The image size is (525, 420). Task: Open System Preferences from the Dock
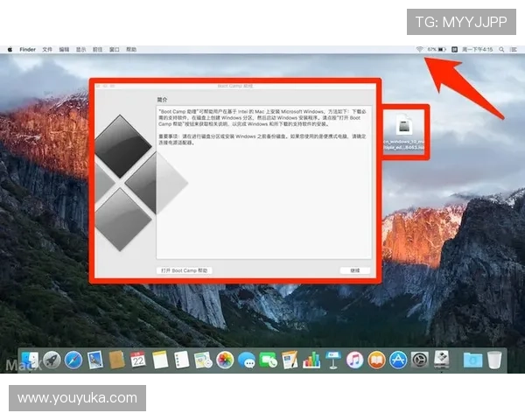click(420, 360)
